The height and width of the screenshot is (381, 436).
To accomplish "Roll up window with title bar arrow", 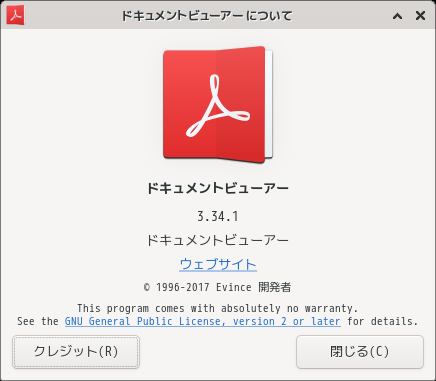I will coord(397,16).
